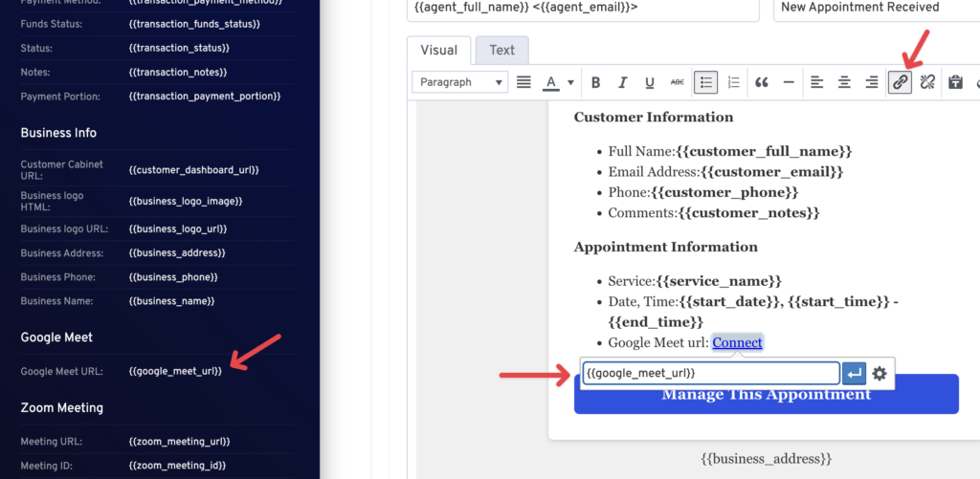
Task: Click the Strikethrough (ABC) icon
Action: click(678, 82)
